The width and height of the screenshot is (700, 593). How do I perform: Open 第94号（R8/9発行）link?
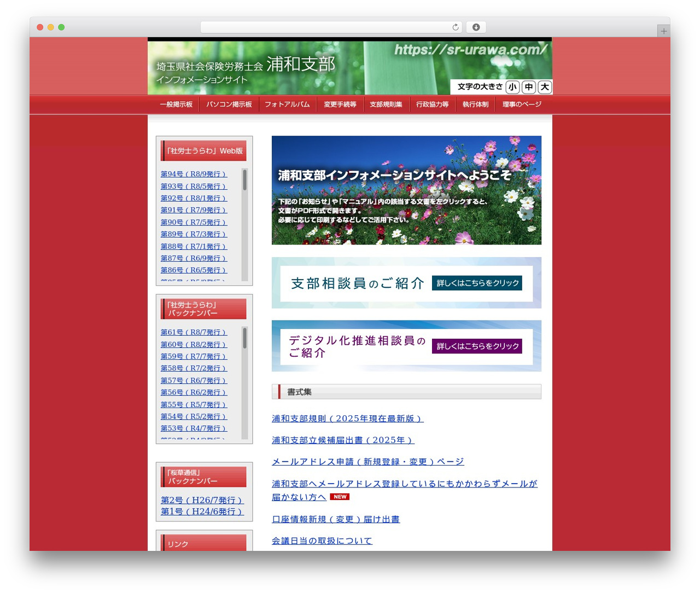194,174
